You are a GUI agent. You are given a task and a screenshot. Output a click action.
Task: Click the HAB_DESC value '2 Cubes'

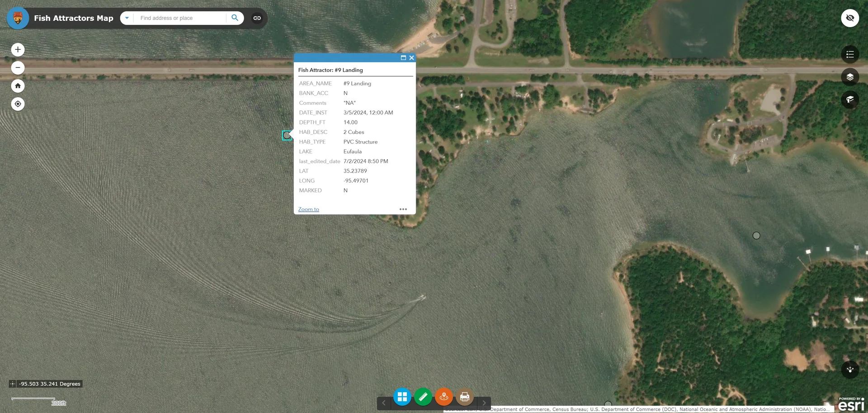click(x=354, y=132)
